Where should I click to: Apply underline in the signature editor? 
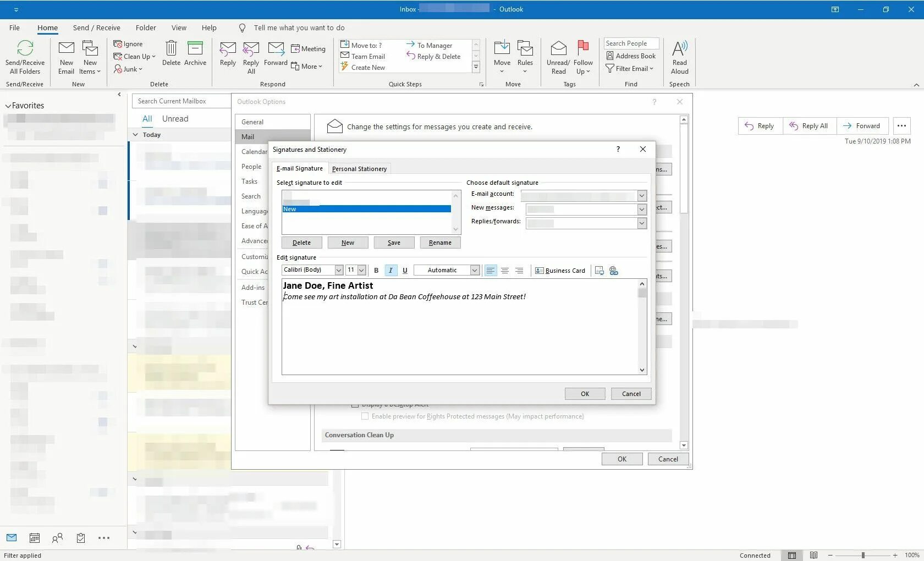(405, 270)
